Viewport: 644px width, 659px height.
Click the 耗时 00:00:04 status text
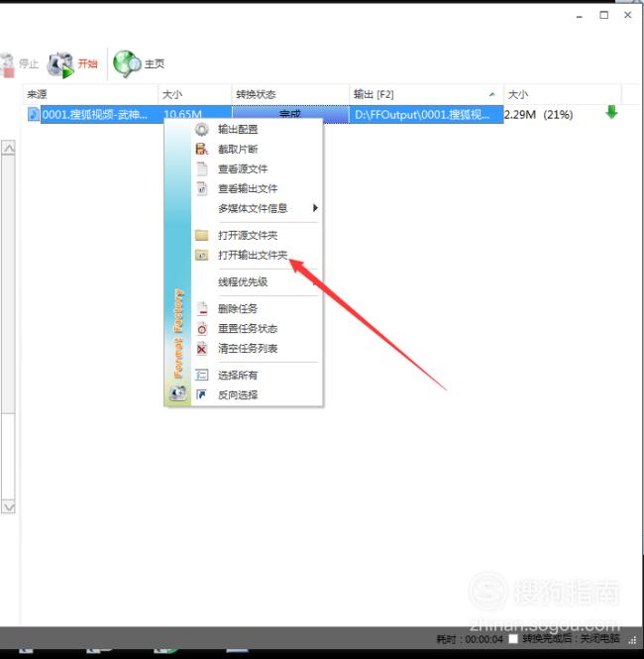pos(470,639)
